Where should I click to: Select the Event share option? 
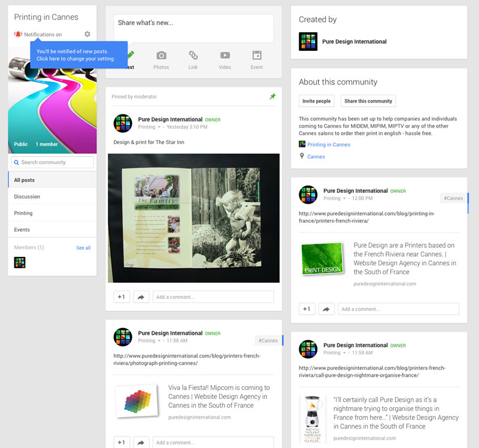coord(257,60)
